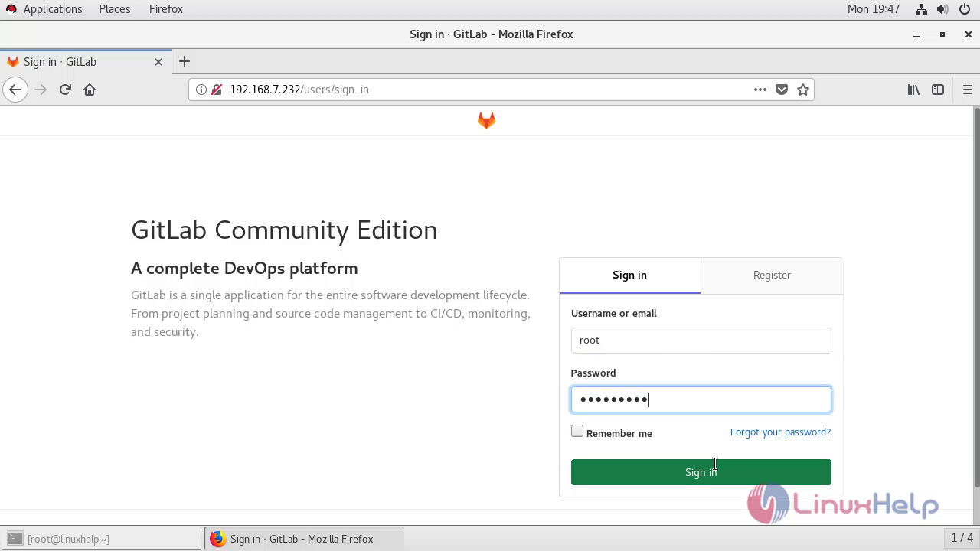Focus the Username or email field
The height and width of the screenshot is (551, 980).
[x=701, y=341]
